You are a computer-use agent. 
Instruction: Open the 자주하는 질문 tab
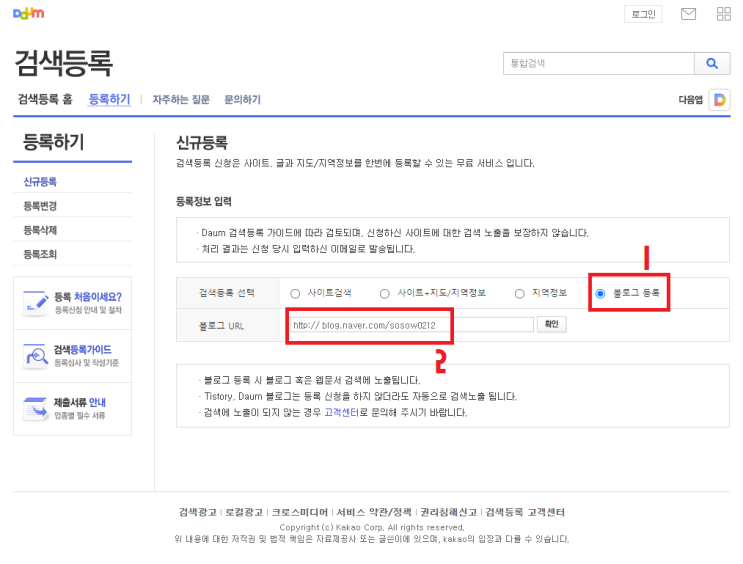click(x=181, y=100)
